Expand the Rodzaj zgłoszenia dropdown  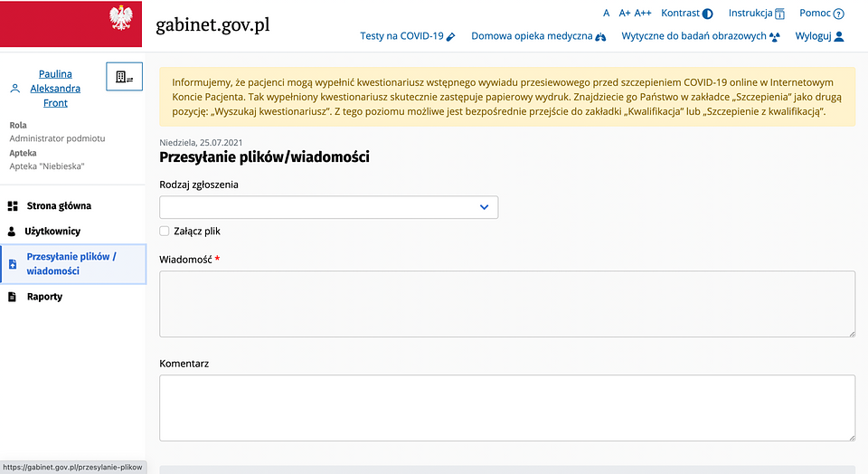[329, 207]
